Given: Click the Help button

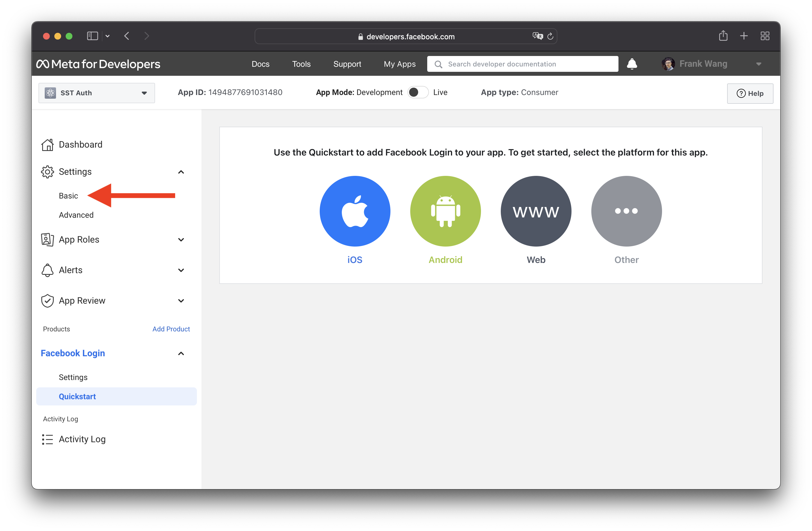Looking at the screenshot, I should click(x=750, y=93).
